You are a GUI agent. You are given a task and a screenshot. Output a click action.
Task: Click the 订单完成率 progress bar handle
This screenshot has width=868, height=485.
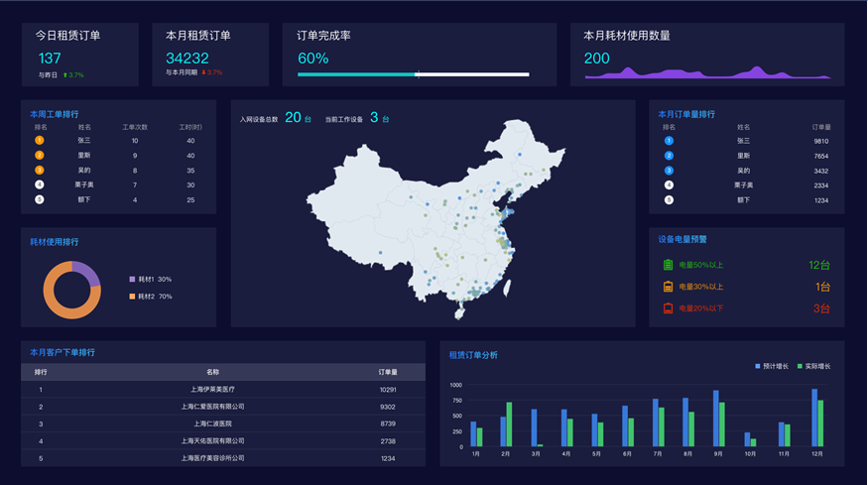(x=417, y=74)
